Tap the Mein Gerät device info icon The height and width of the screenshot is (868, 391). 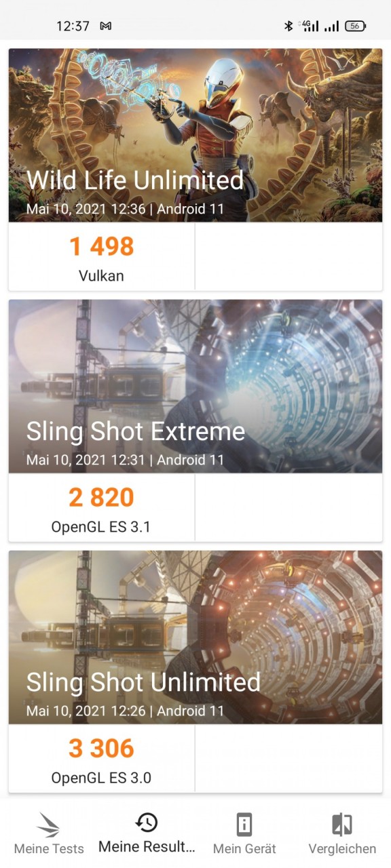pos(244,824)
